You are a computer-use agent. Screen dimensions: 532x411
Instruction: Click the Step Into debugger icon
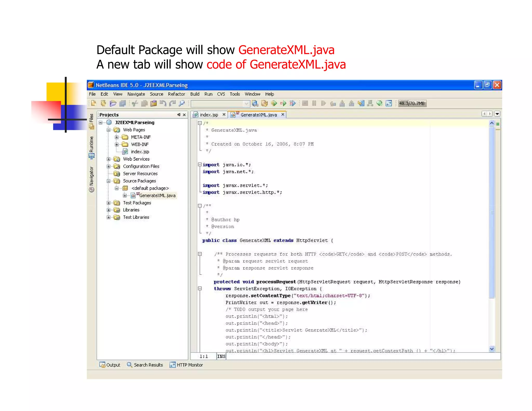342,103
